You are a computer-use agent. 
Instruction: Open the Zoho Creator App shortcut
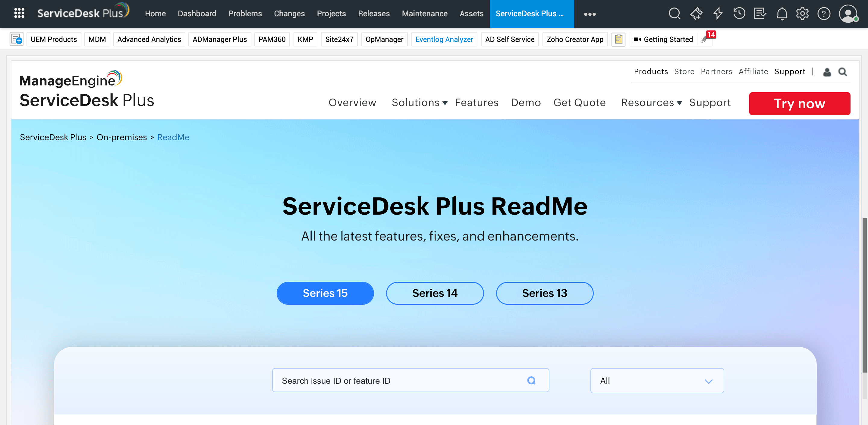(x=575, y=39)
